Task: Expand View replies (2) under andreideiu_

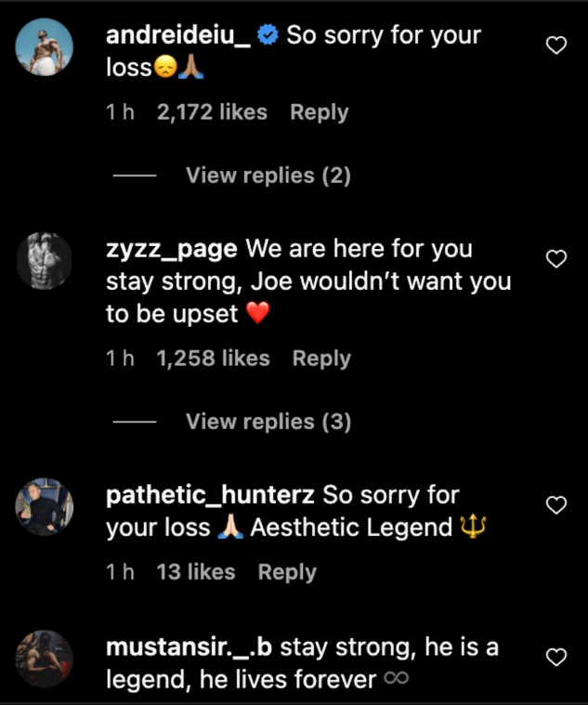Action: pos(268,176)
